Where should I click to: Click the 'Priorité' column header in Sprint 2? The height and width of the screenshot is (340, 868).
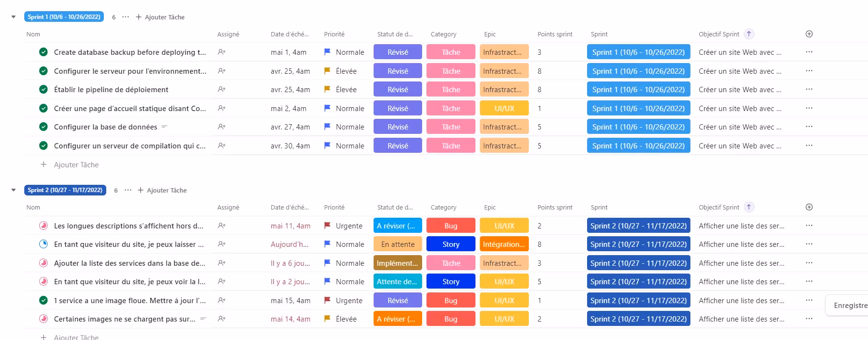tap(334, 207)
